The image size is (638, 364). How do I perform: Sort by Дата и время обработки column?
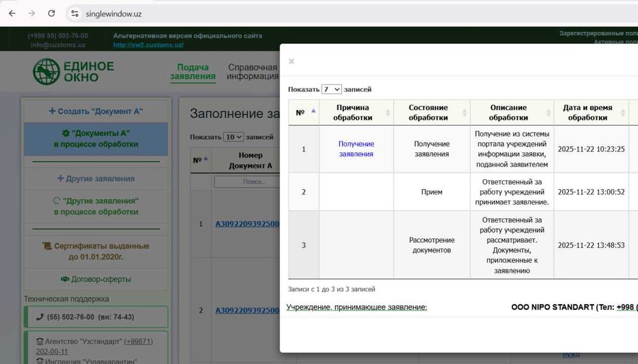[591, 112]
